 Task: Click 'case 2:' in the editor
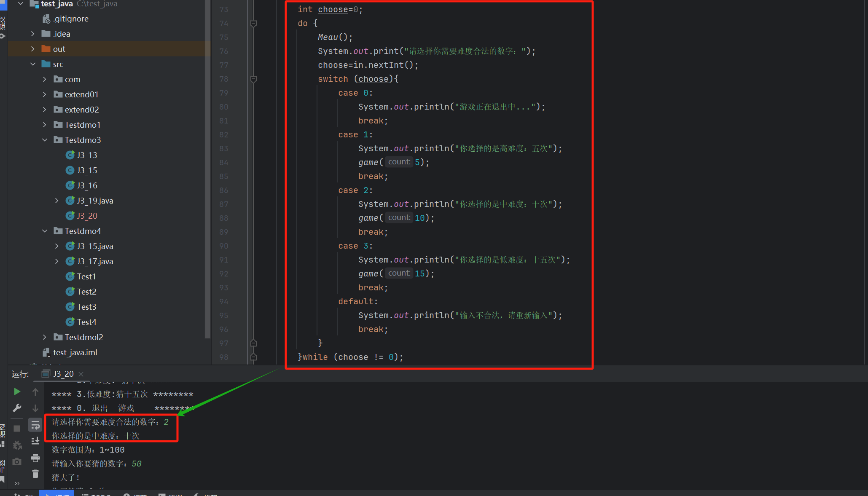(355, 190)
